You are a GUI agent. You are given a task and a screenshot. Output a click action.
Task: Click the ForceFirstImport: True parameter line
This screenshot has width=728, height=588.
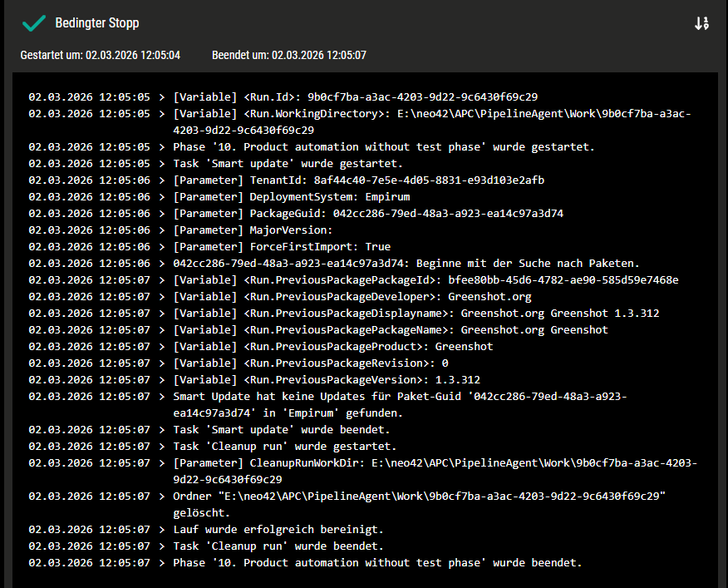coord(281,247)
